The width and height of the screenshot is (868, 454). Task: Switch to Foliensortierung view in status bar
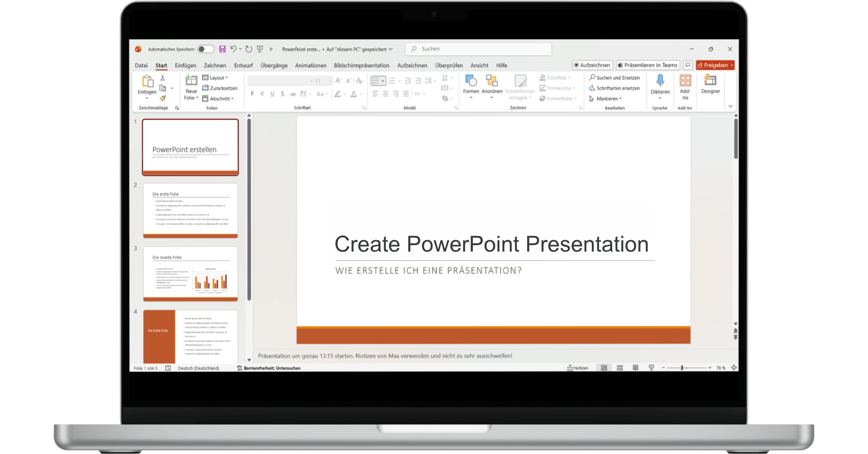point(620,368)
